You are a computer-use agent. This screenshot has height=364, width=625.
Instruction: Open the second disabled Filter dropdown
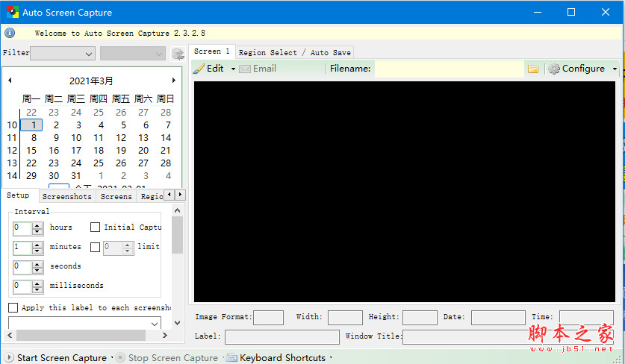point(133,54)
